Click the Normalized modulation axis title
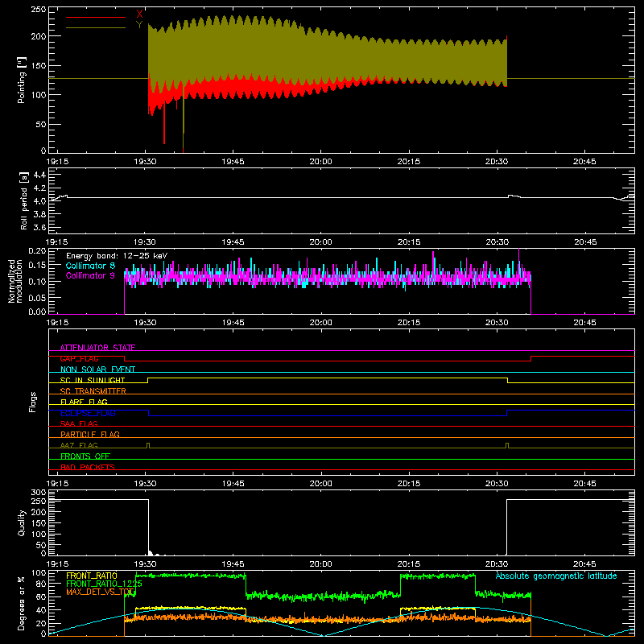This screenshot has width=644, height=644. point(14,281)
